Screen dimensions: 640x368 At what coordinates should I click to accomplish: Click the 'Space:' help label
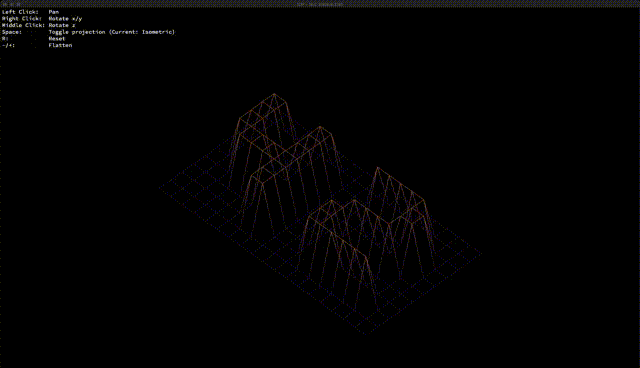(12, 32)
